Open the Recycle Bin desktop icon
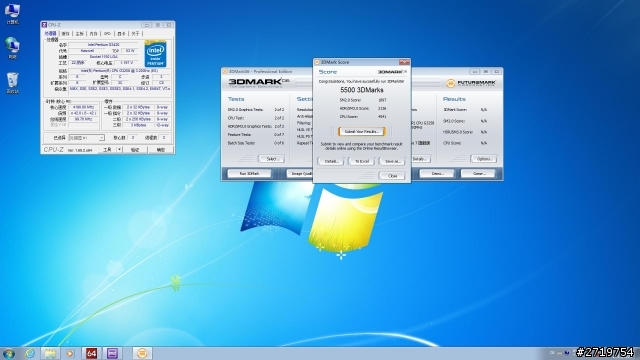This screenshot has width=640, height=360. tap(12, 82)
